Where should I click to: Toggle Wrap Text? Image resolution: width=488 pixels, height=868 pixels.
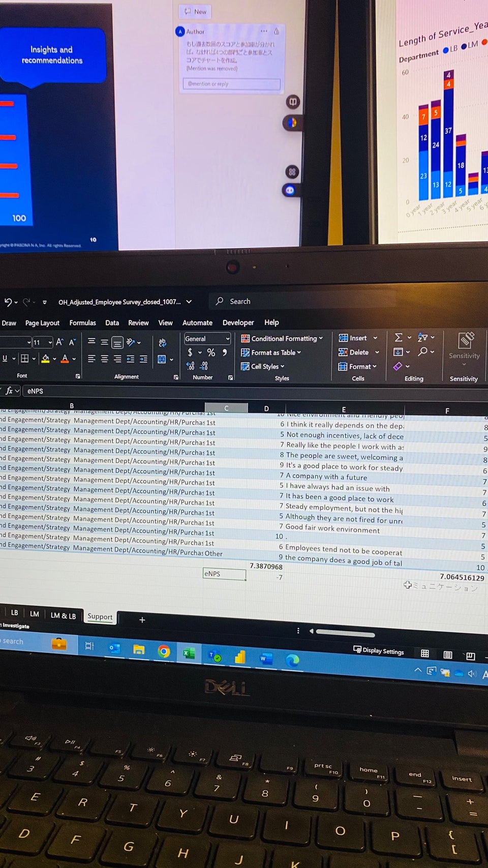click(162, 343)
